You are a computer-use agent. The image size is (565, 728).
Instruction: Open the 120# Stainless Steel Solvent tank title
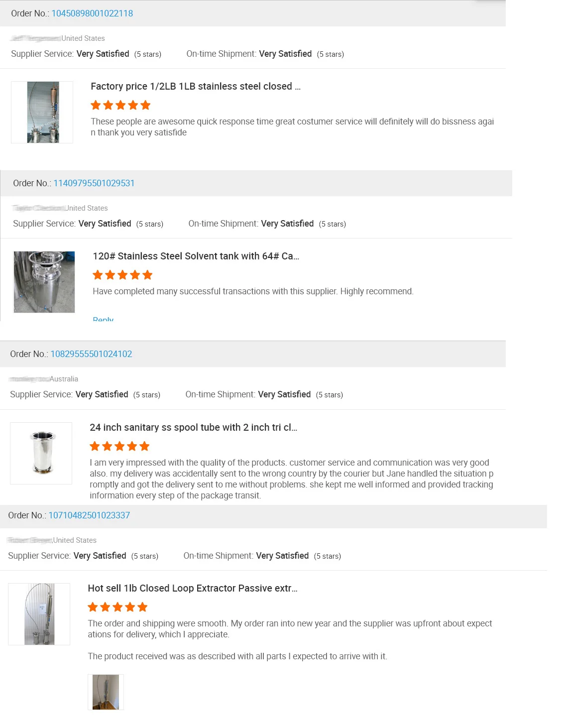pyautogui.click(x=196, y=256)
